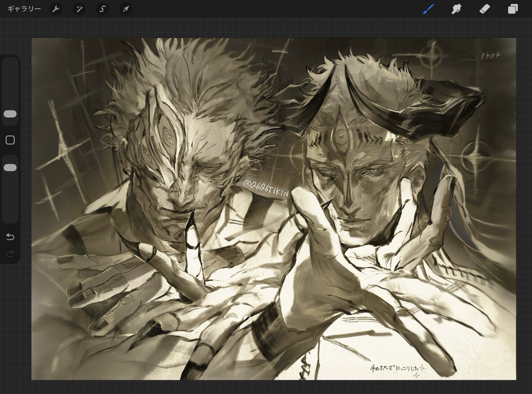Open the Gallery (ギャラリー) view
Screen dimensions: 532x394
(x=24, y=8)
